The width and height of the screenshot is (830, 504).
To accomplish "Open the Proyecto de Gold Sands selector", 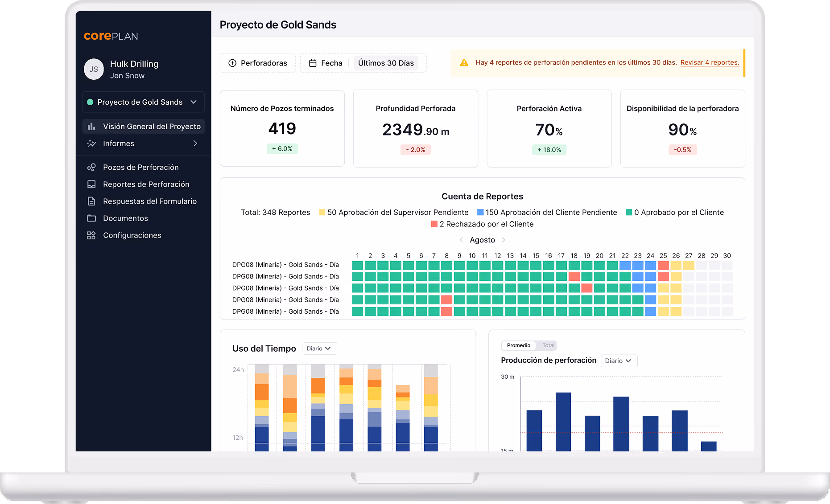I will click(x=143, y=102).
